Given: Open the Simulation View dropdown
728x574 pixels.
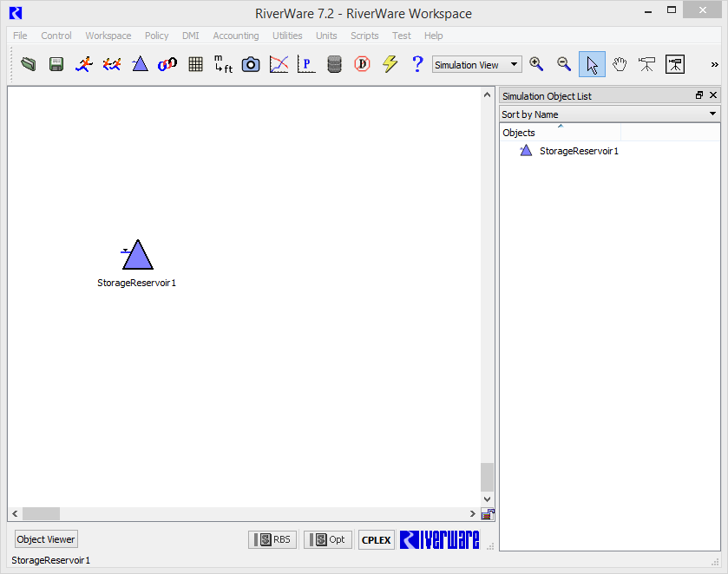Looking at the screenshot, I should tap(477, 64).
